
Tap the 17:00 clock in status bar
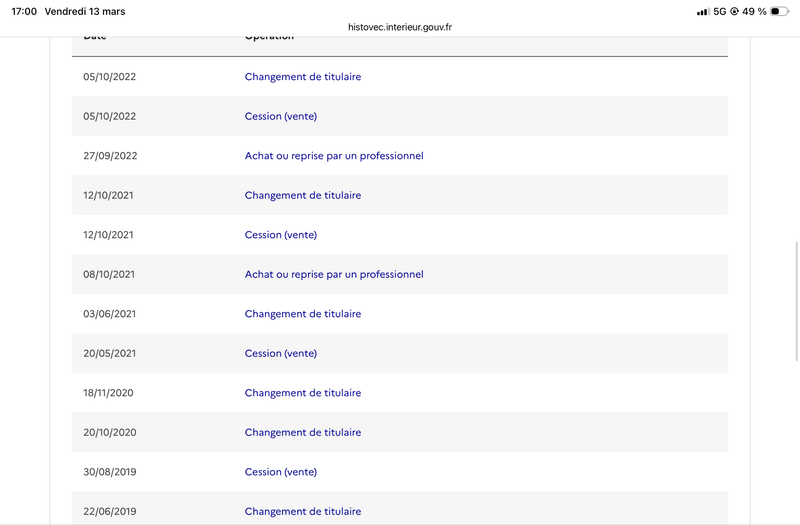click(x=24, y=11)
